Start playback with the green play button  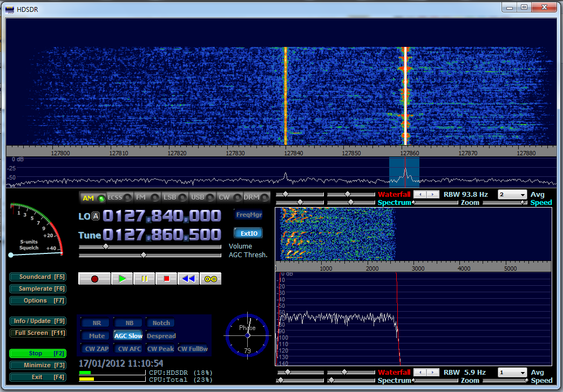(122, 279)
